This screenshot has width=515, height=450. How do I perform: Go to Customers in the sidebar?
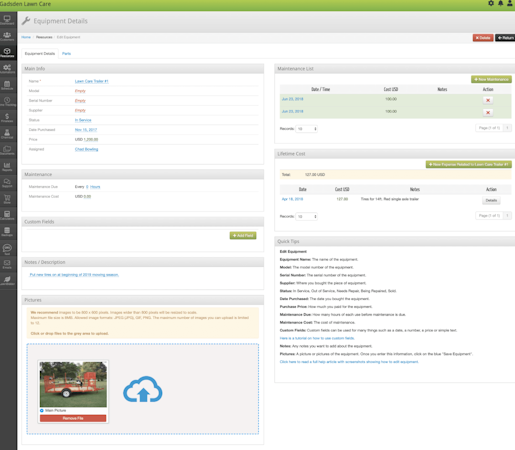(7, 36)
